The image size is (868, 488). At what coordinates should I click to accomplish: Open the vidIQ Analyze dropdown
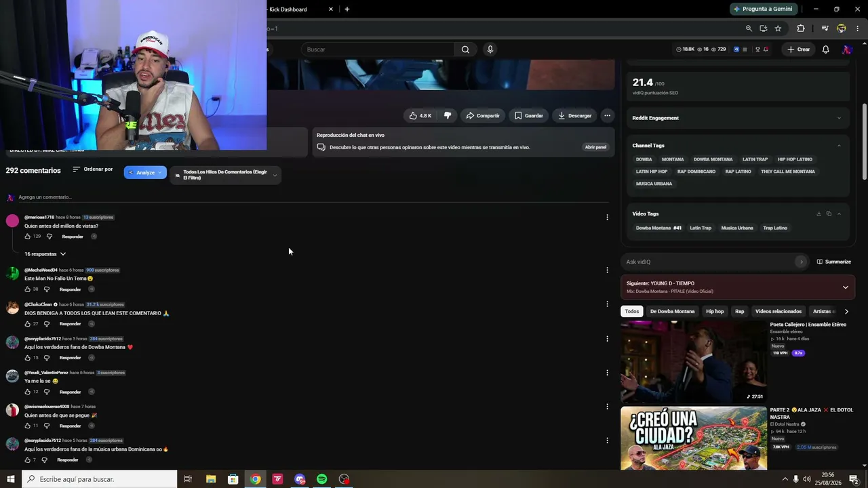(x=145, y=173)
